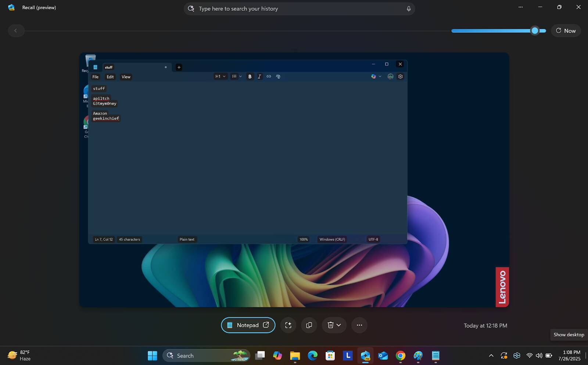Click the Today at 12:18 PM timestamp
Viewport: 588px width, 365px height.
(485, 326)
